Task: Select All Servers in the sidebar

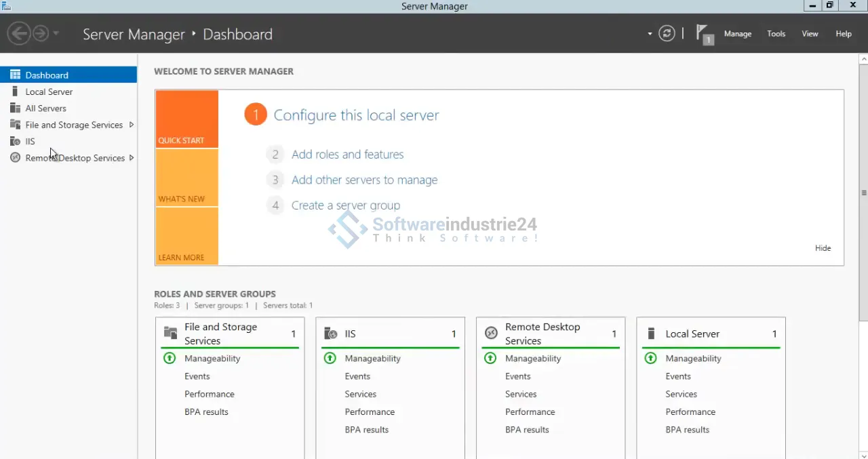Action: [x=45, y=108]
